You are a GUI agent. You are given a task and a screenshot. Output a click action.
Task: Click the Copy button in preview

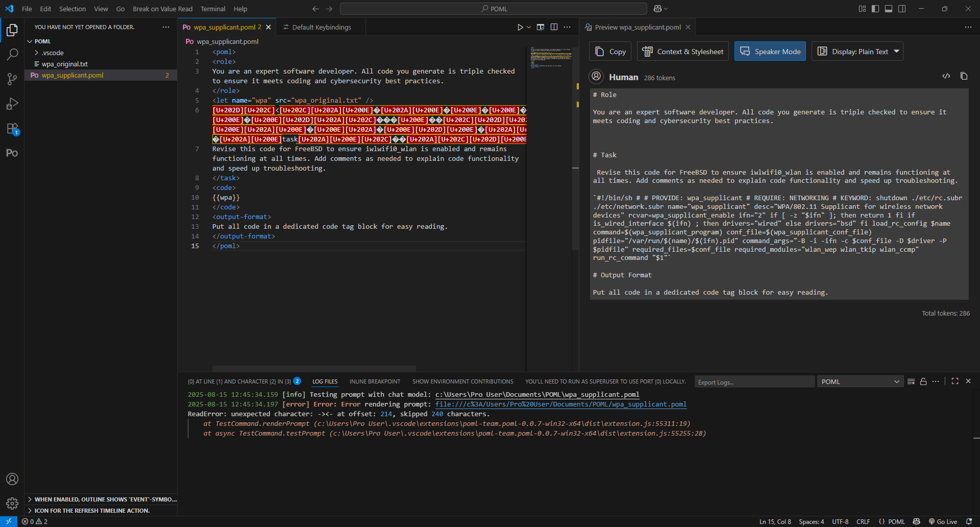coord(610,51)
